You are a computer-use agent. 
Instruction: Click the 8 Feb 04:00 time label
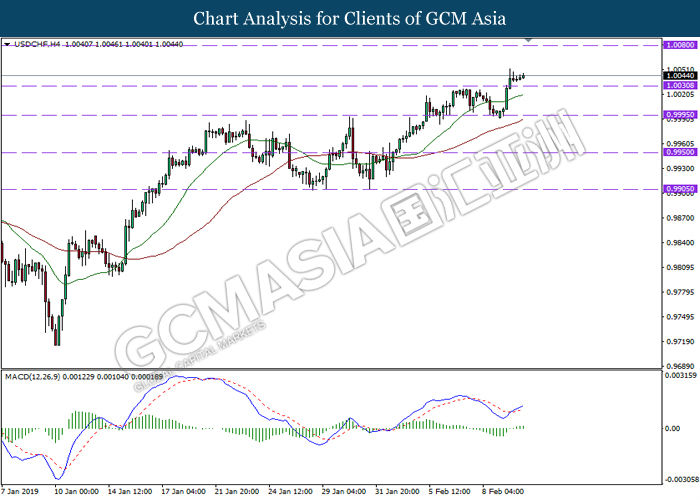[x=503, y=492]
